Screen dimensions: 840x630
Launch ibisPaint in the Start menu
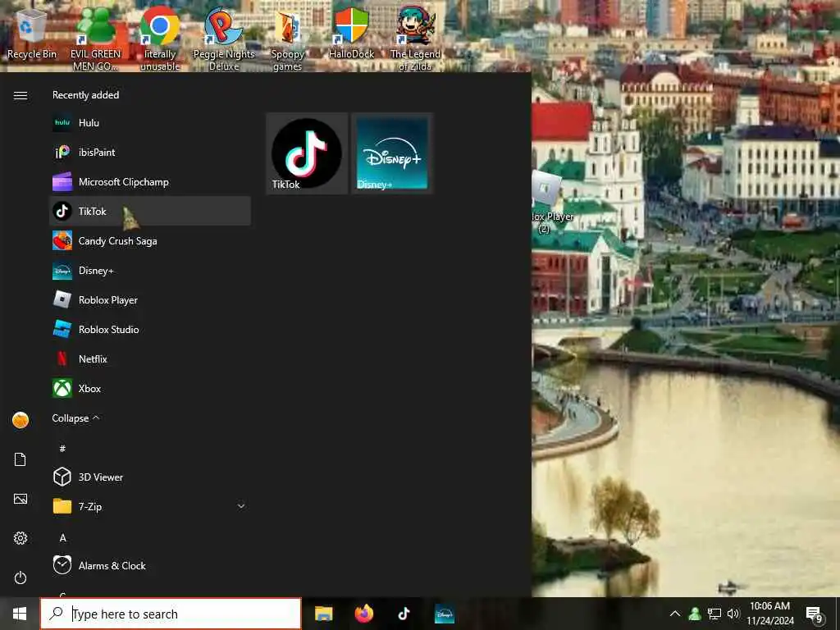coord(149,152)
